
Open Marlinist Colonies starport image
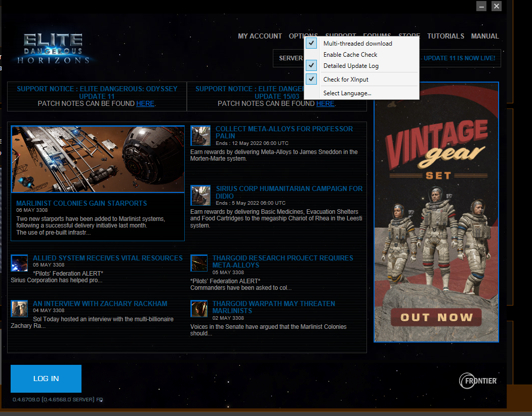(98, 159)
